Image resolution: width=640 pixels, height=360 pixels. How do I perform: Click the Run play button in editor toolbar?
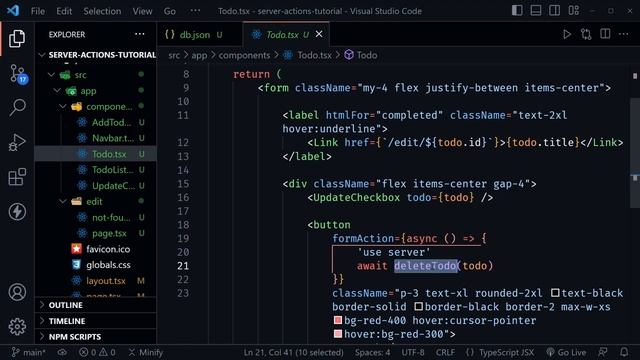(x=567, y=34)
